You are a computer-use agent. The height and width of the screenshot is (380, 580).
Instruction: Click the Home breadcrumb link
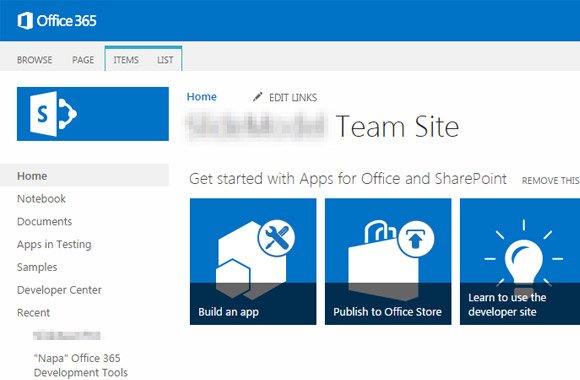click(x=202, y=97)
